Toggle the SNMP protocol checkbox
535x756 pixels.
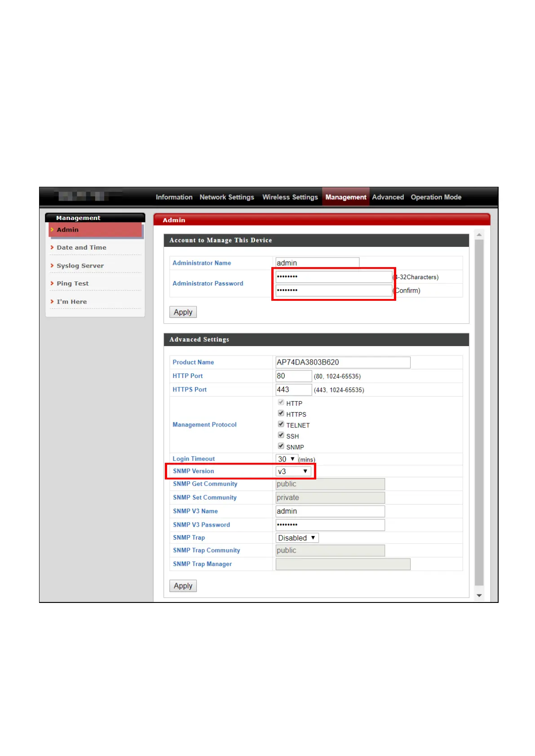pos(281,446)
